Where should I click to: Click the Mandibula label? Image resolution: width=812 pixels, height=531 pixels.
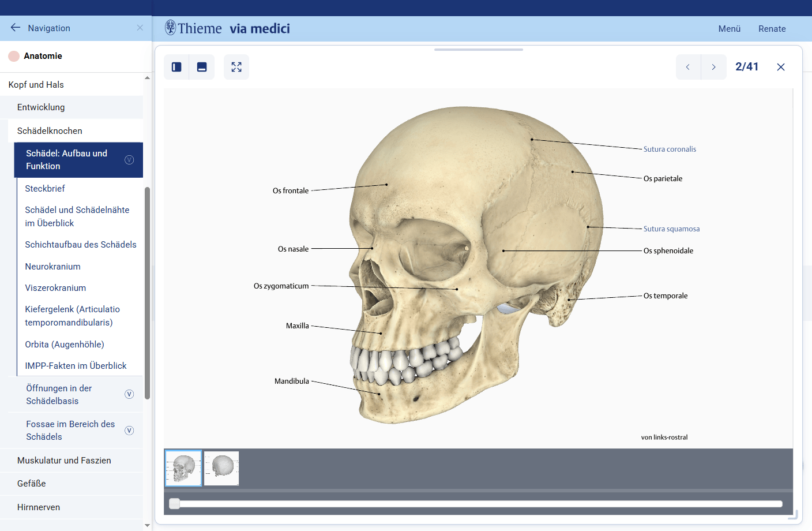(292, 381)
